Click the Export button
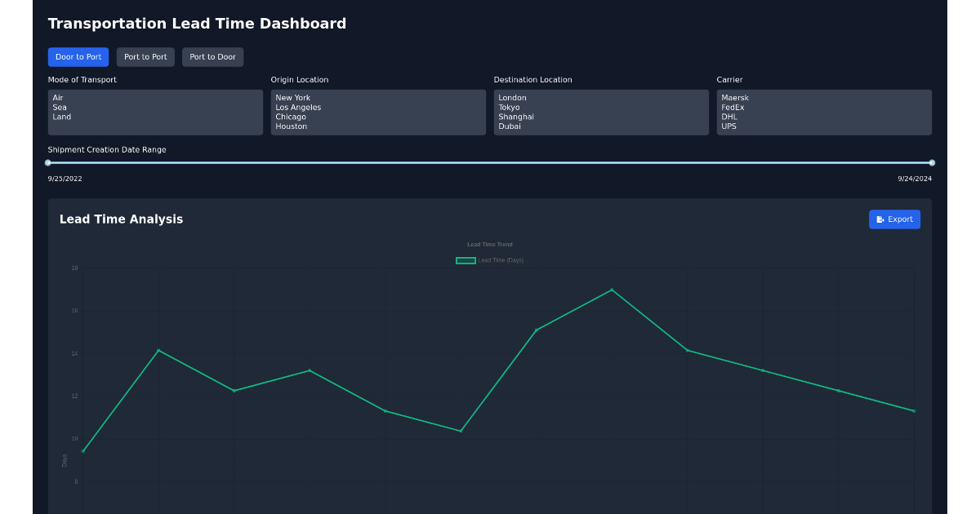Screen dimensions: 980x514 tap(894, 219)
